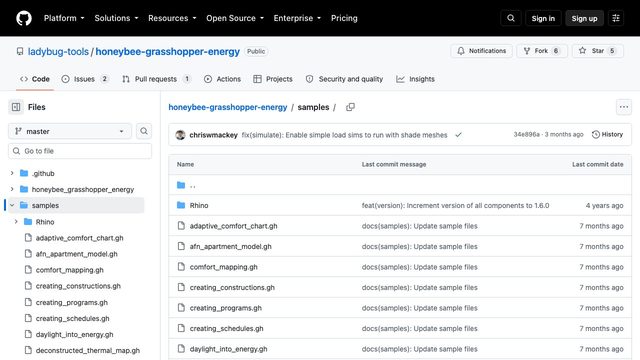Image resolution: width=640 pixels, height=360 pixels.
Task: Open the Insights tab
Action: [x=415, y=79]
